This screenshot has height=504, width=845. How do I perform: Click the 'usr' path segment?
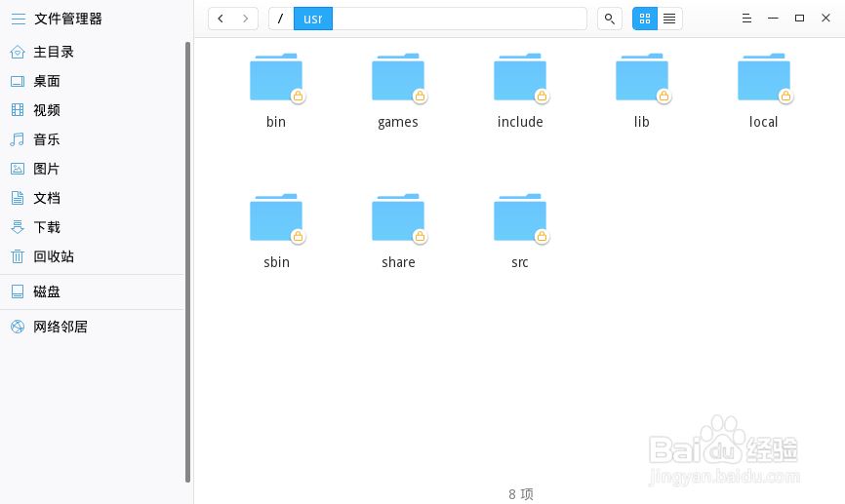313,19
